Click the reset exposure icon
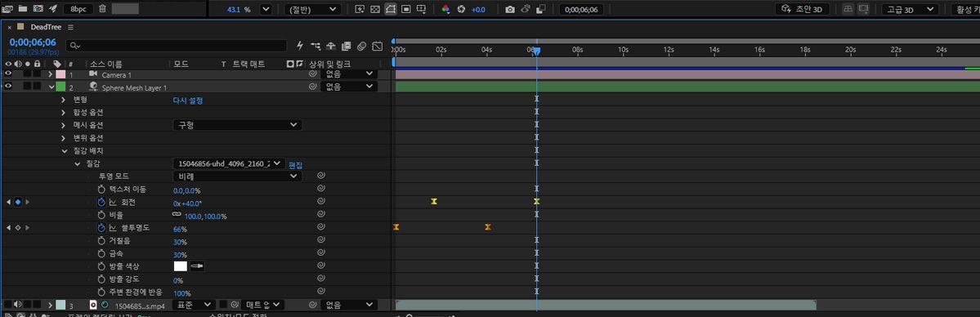The width and height of the screenshot is (980, 317). [x=461, y=9]
